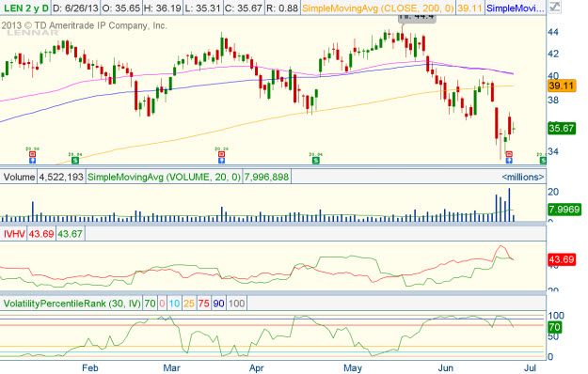Click the green 35.67 last price bubble on the price axis
Viewport: 588px width, 374px height.
[x=561, y=129]
